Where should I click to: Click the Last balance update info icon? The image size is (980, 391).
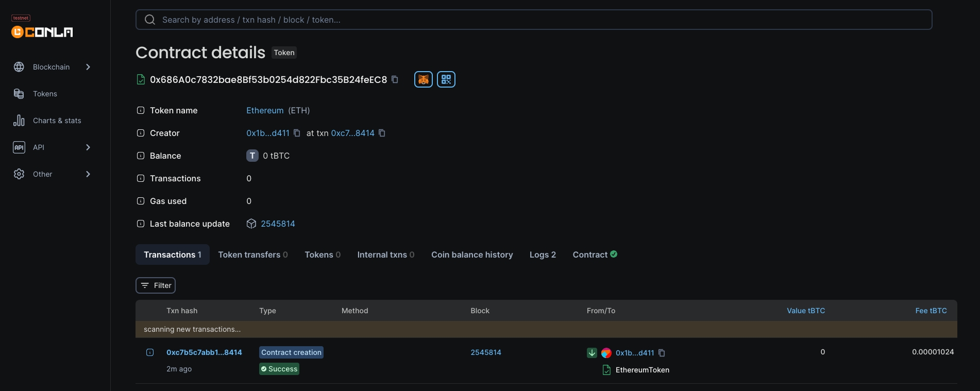tap(141, 224)
